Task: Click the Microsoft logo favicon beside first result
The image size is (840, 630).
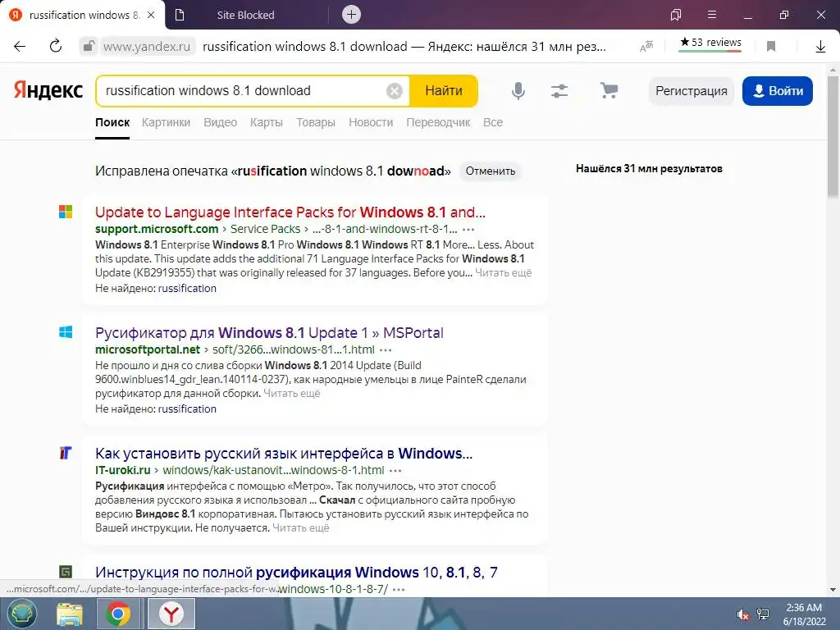Action: pyautogui.click(x=66, y=212)
